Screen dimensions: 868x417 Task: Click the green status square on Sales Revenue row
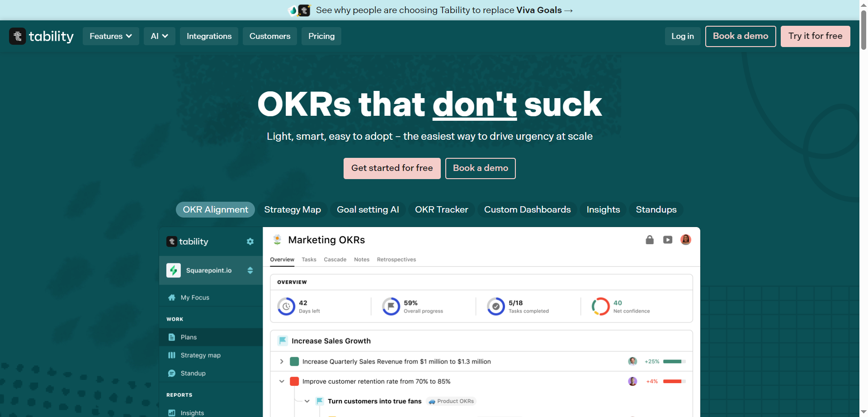(x=294, y=361)
